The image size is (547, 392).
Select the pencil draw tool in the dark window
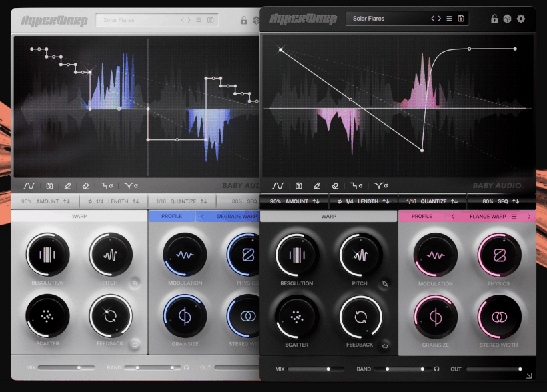click(317, 186)
